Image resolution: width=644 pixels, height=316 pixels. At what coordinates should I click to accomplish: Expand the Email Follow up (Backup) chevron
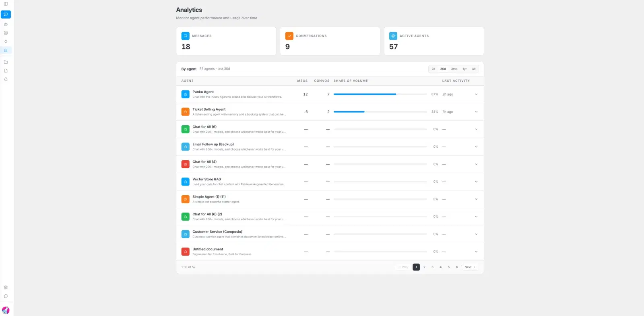click(476, 147)
